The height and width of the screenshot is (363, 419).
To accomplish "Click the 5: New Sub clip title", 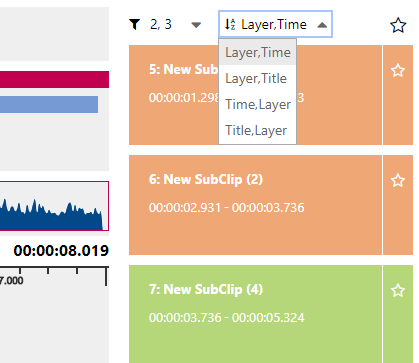I will (x=183, y=69).
